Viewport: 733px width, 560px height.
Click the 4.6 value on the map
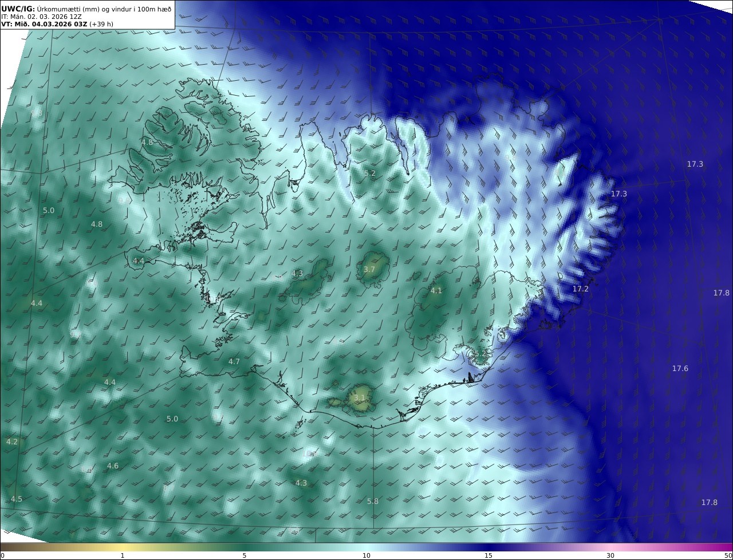pos(113,466)
